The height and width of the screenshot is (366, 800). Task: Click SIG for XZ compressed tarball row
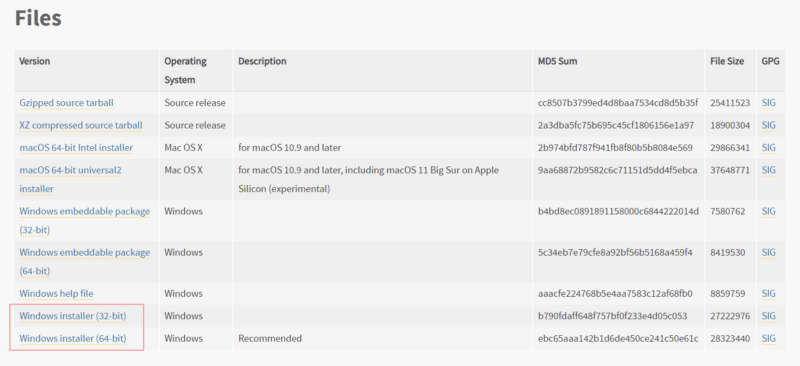(x=768, y=125)
